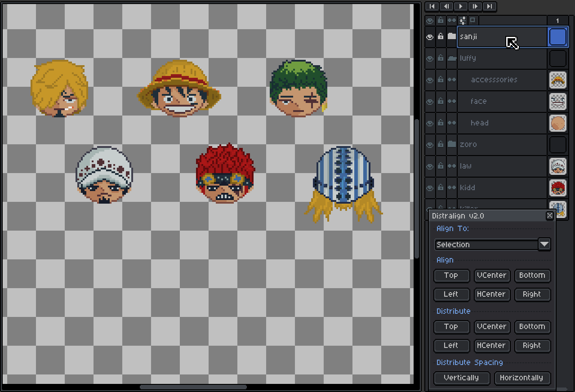The width and height of the screenshot is (575, 392).
Task: Click Top in the Align section
Action: [x=451, y=275]
